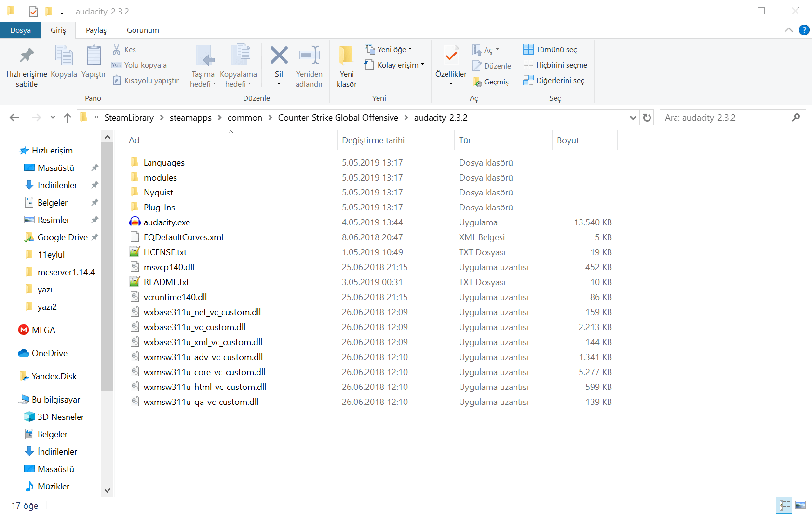Image resolution: width=812 pixels, height=514 pixels.
Task: Open Geçmiş history icon
Action: 491,82
